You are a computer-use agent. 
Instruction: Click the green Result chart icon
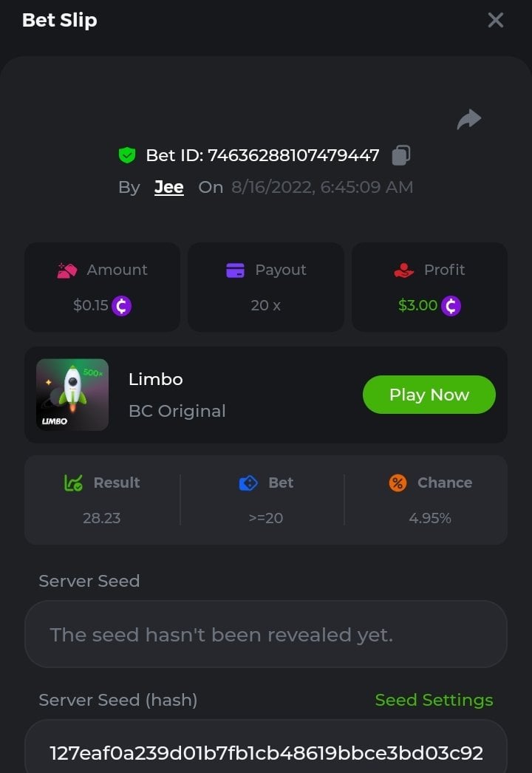click(x=73, y=483)
